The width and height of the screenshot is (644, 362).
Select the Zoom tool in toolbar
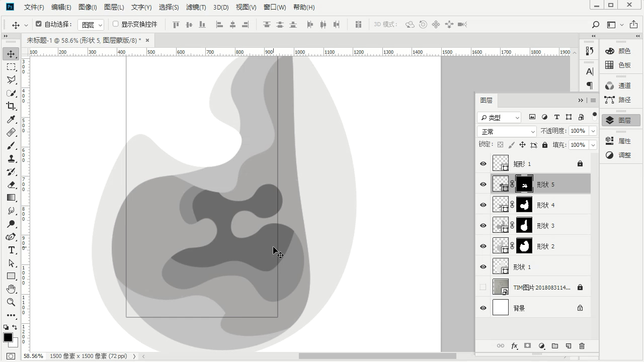(x=11, y=302)
